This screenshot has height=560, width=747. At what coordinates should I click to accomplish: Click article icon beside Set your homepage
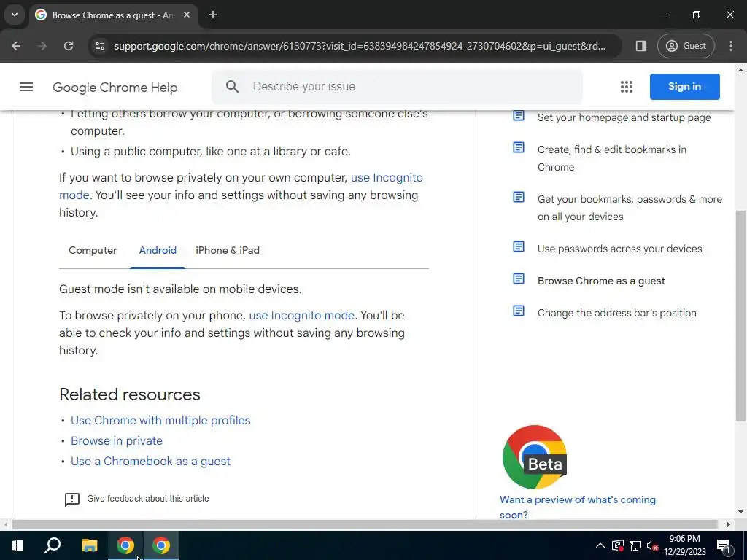(519, 116)
